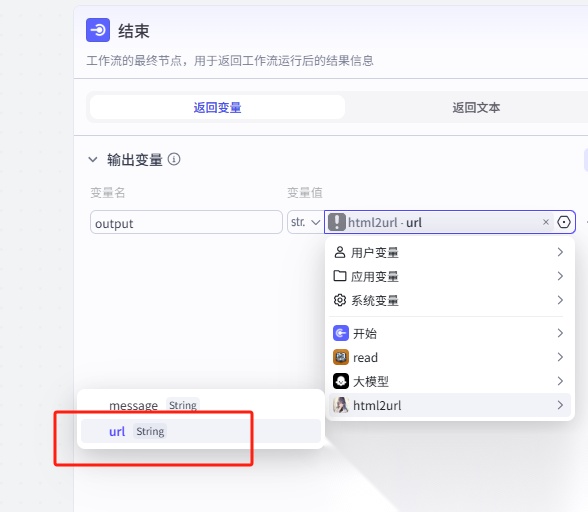Viewport: 588px width, 512px height.
Task: Click the info icon next to 输出变量
Action: (174, 159)
